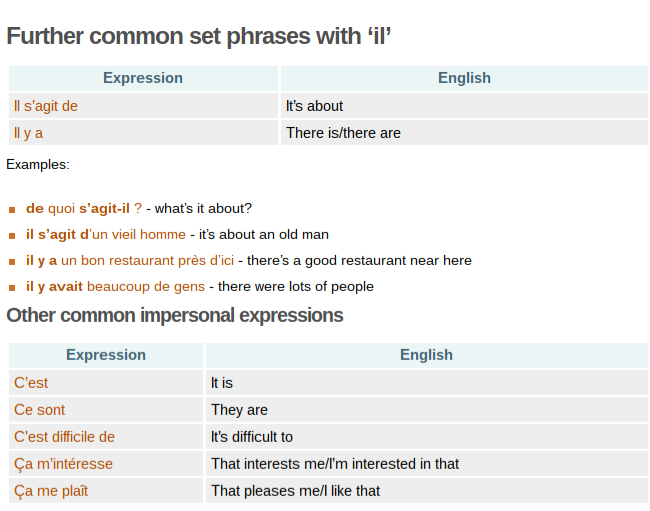The image size is (650, 511).
Task: Click the 'That interests me' translation cell
Action: click(335, 464)
